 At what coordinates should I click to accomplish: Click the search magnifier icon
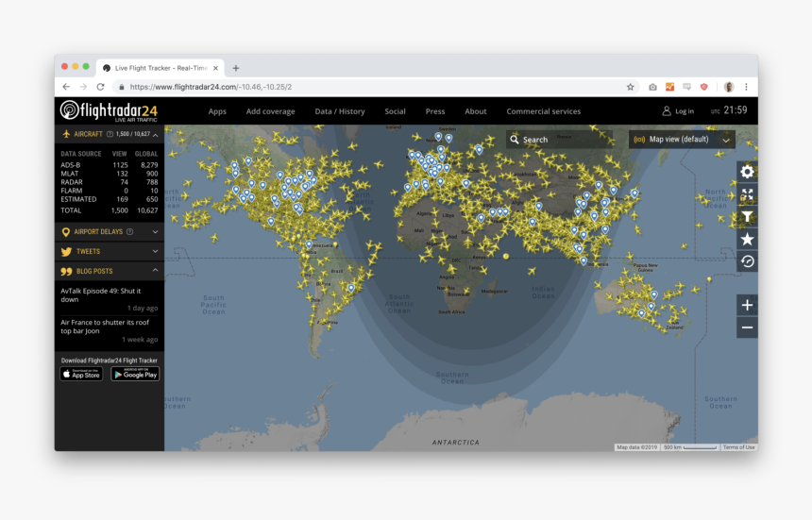(x=515, y=139)
